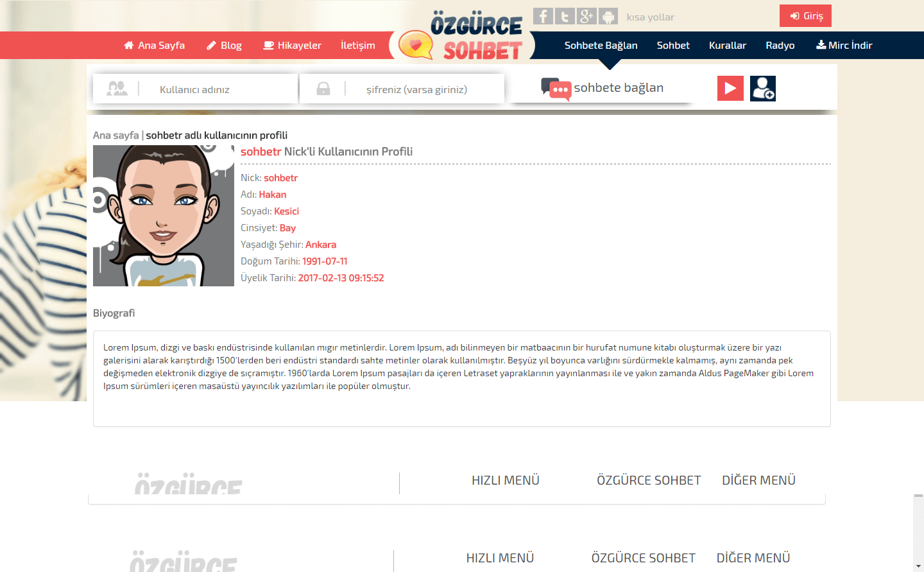Click the Android app icon
This screenshot has width=924, height=572.
pos(608,16)
